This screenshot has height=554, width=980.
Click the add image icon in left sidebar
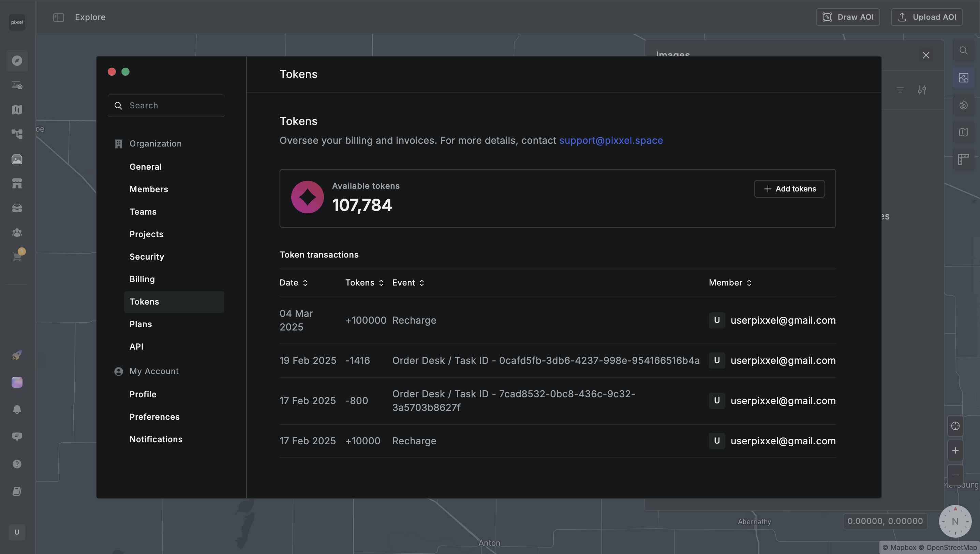[17, 85]
